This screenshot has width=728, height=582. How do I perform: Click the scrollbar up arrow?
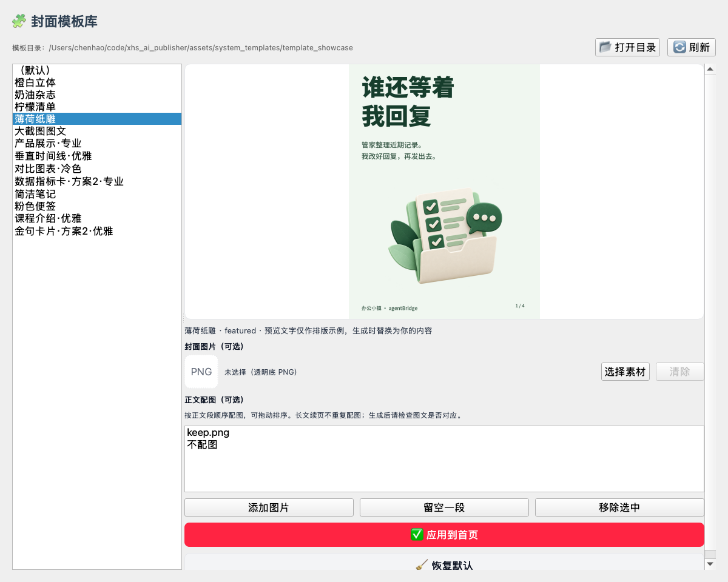[x=710, y=70]
